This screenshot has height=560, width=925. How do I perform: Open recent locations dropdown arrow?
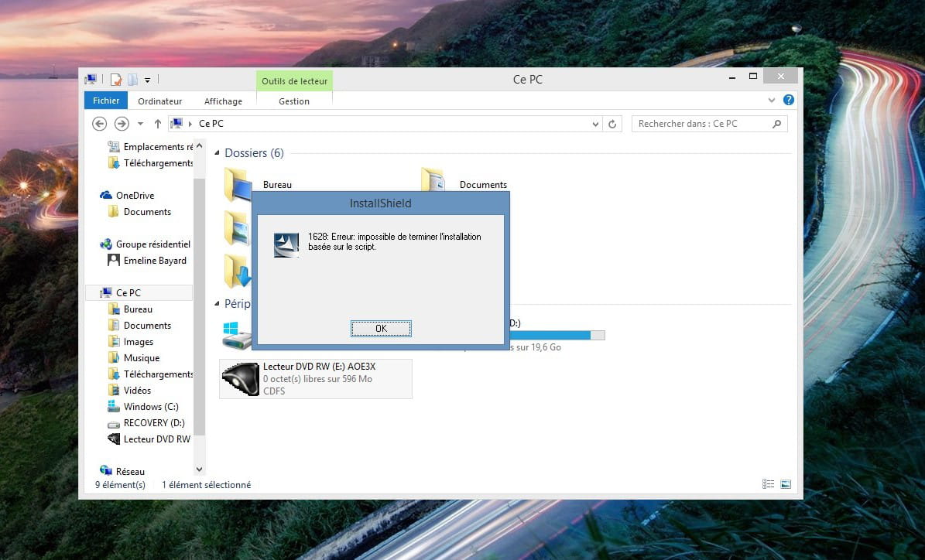[x=140, y=124]
